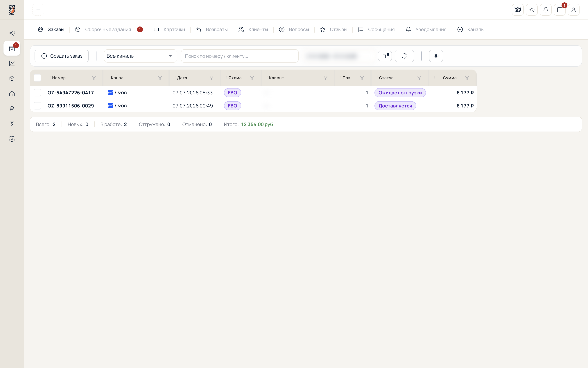Refresh the orders list

click(404, 56)
